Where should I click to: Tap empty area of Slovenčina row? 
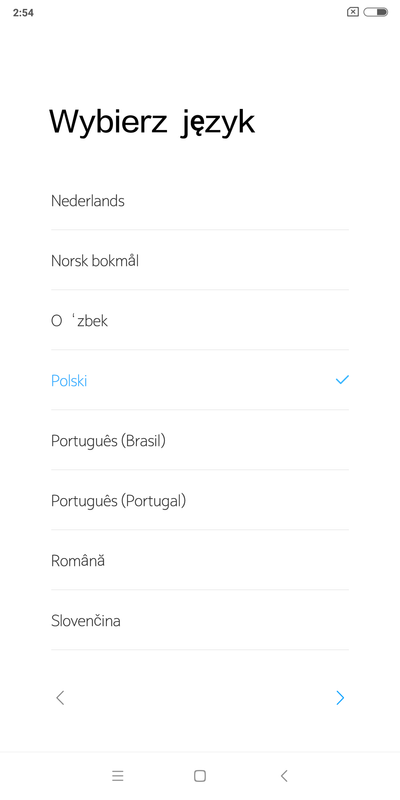(235, 620)
